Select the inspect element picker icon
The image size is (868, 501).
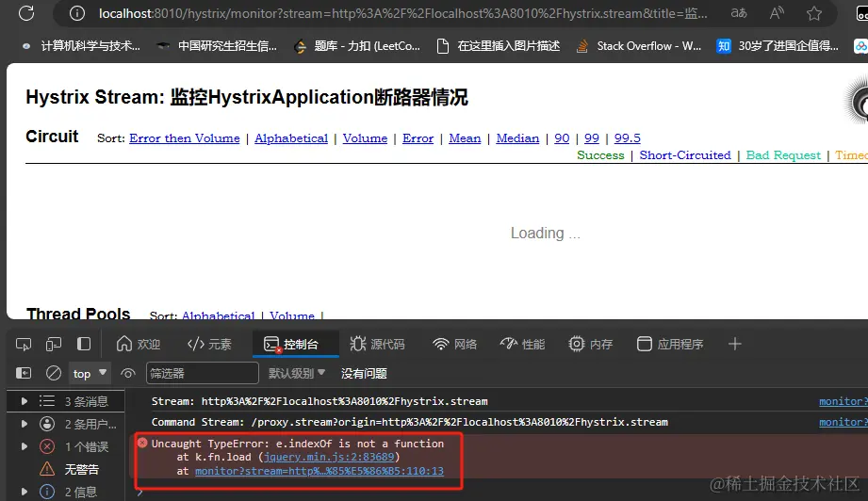tap(24, 344)
